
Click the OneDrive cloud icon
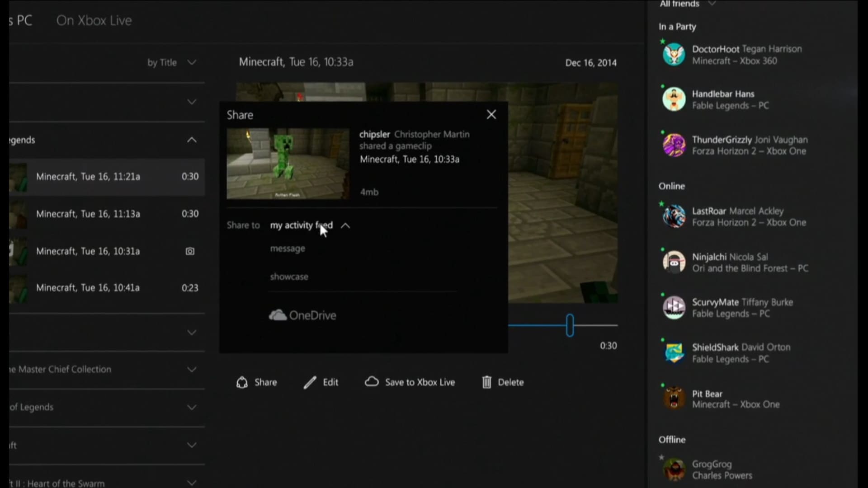(278, 315)
